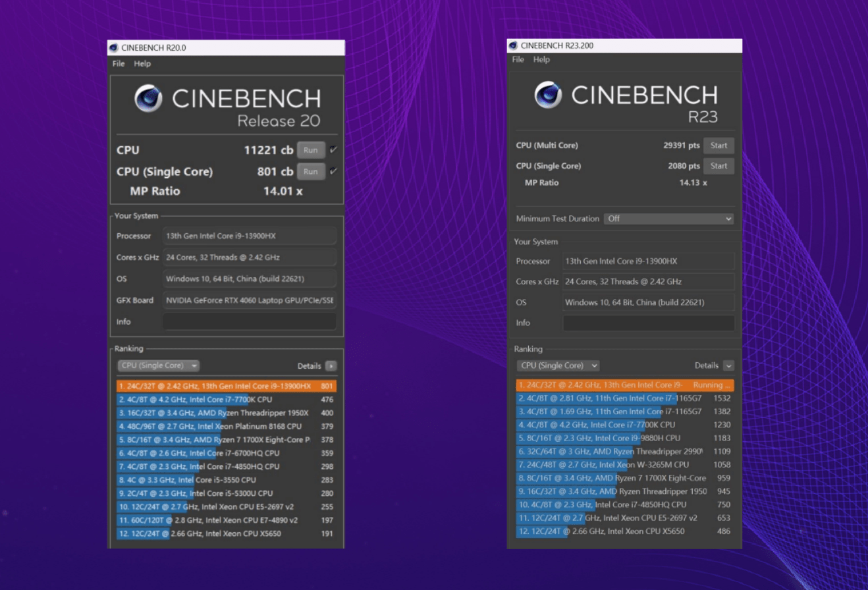
Task: Open File menu in Cinebench R23
Action: pyautogui.click(x=518, y=59)
